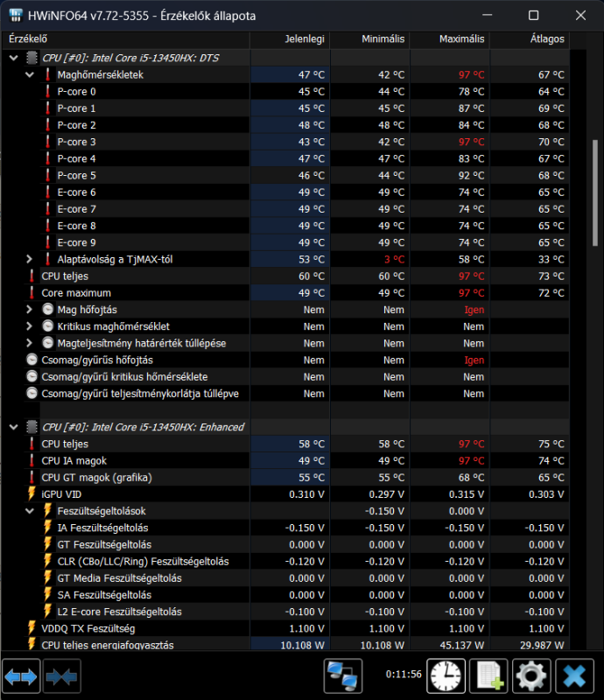The image size is (604, 700).
Task: Collapse the CPU i5-13450HX DTS group
Action: 14,58
